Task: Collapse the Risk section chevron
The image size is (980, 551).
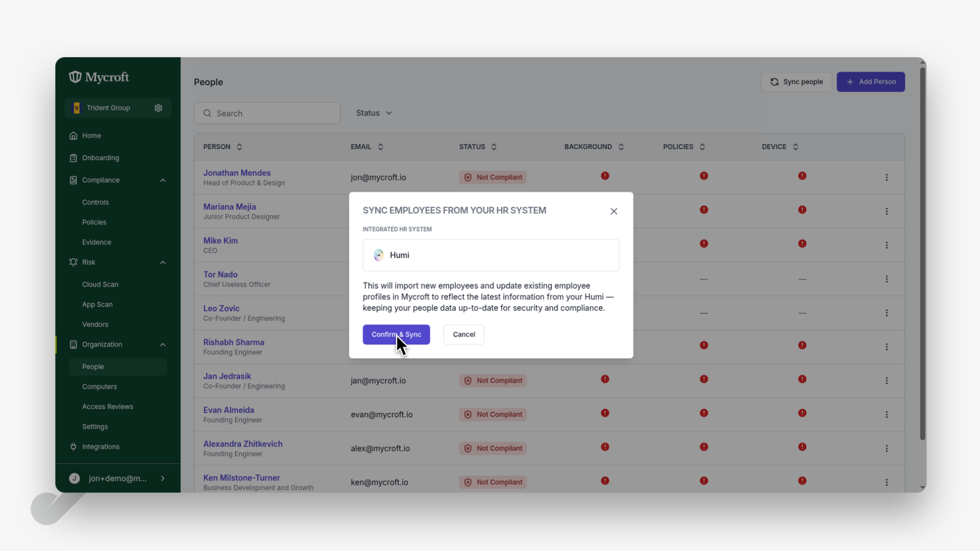Action: coord(163,262)
